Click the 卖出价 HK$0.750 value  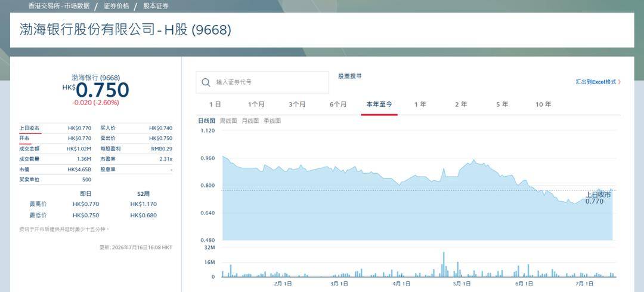click(160, 138)
